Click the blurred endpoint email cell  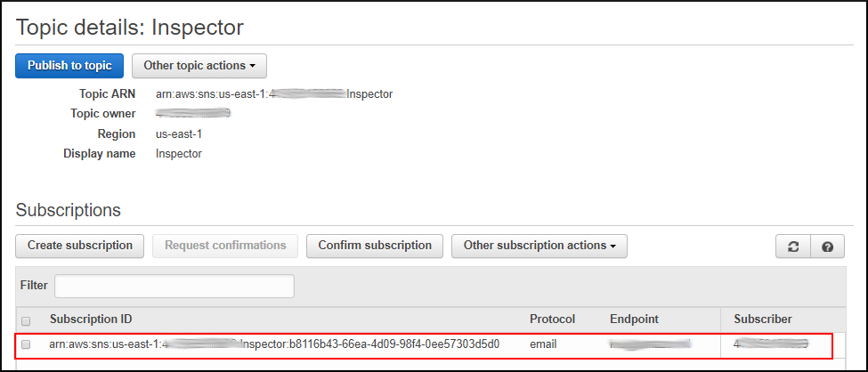651,345
